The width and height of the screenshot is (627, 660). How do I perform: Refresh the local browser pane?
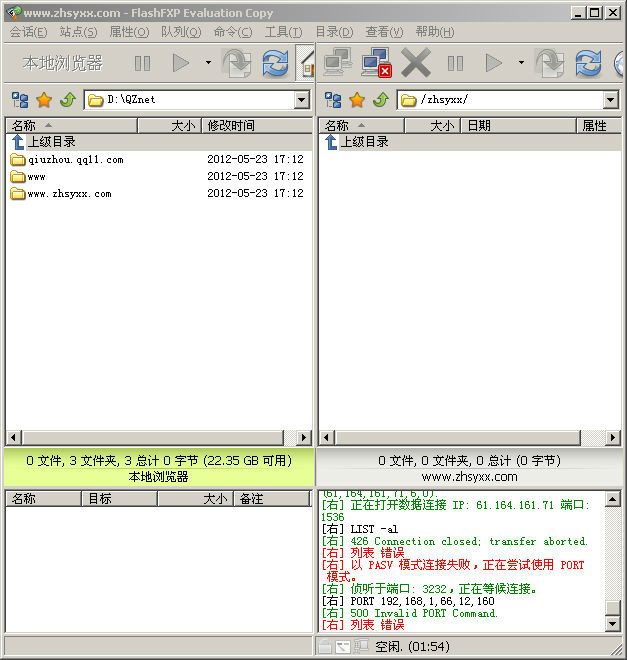[276, 63]
